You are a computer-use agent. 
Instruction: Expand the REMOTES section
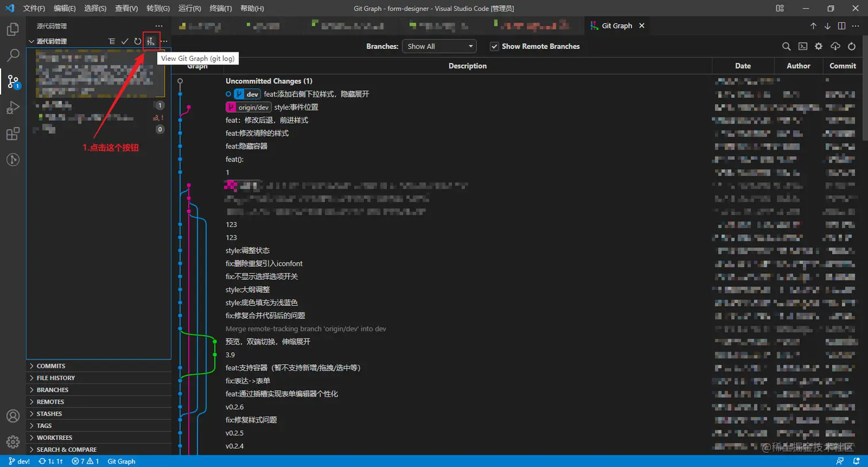99,402
